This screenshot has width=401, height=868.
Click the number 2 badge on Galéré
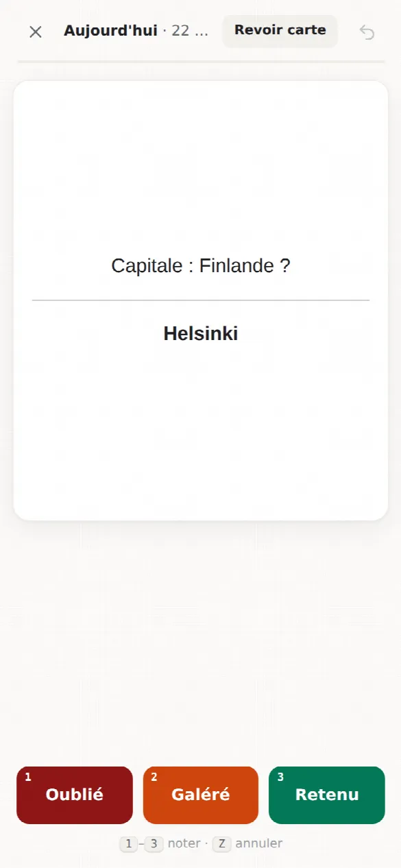point(154,777)
